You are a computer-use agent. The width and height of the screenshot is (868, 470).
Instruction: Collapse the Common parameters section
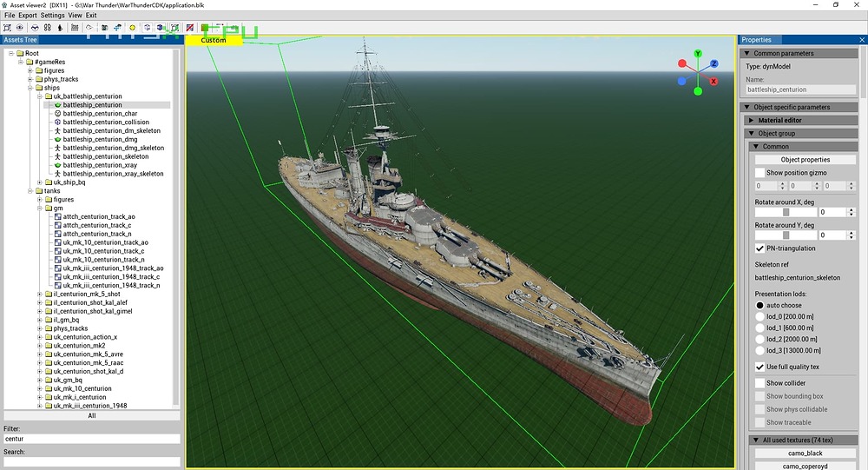746,54
